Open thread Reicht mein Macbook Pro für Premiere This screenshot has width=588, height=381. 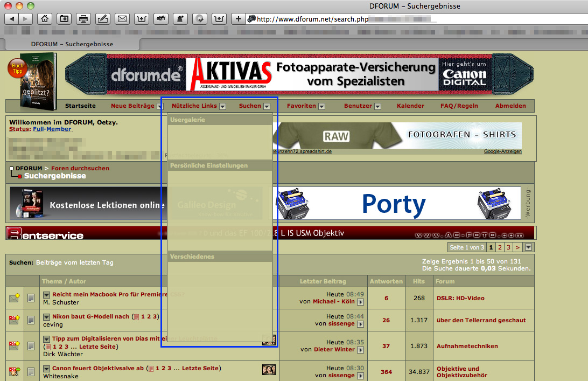pyautogui.click(x=109, y=294)
